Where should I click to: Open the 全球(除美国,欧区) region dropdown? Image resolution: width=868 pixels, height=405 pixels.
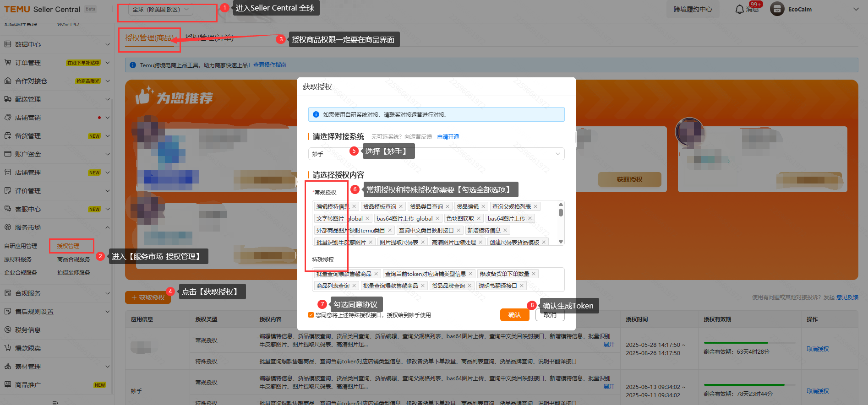click(x=160, y=9)
